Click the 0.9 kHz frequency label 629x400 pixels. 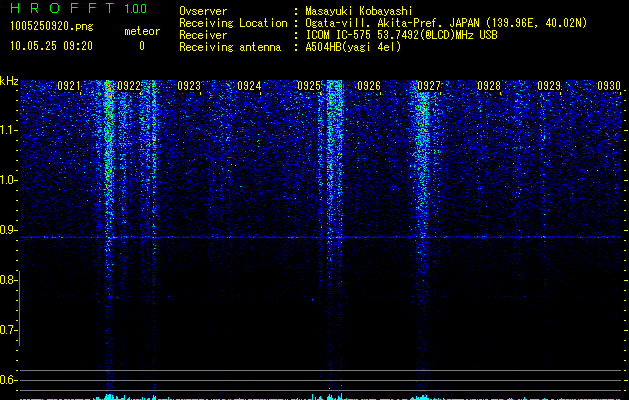tap(8, 230)
